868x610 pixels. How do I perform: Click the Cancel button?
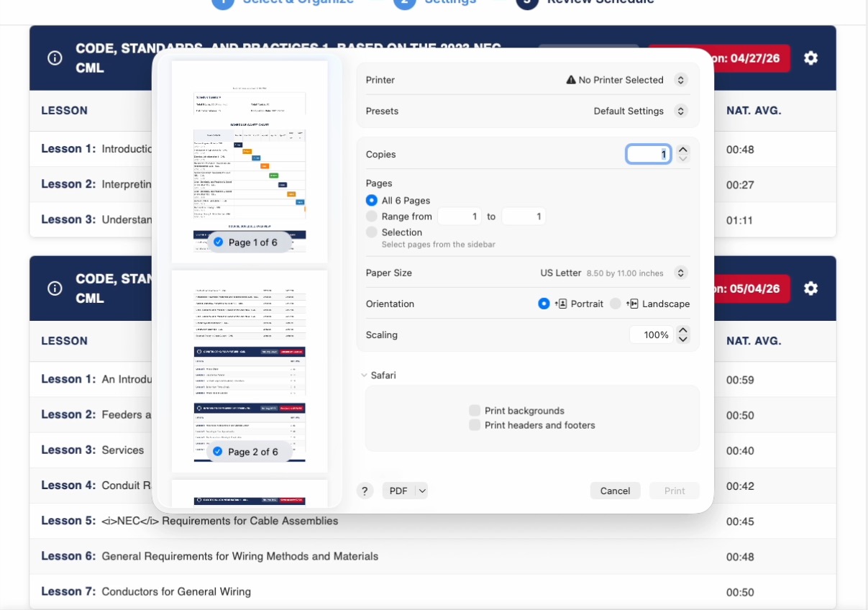click(x=615, y=491)
